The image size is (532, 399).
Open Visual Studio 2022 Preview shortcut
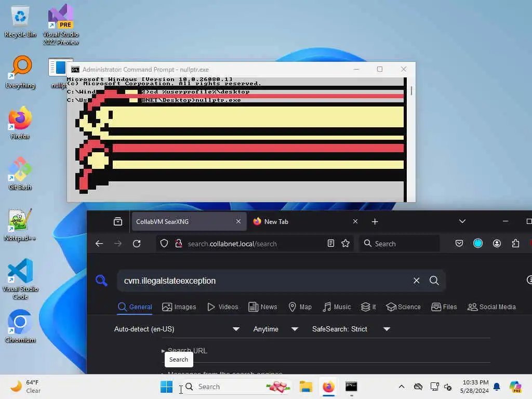point(61,24)
